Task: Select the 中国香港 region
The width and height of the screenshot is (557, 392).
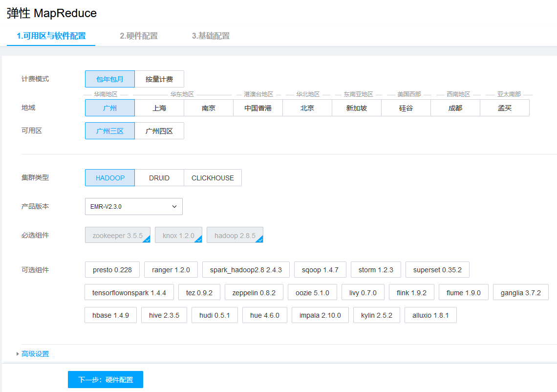Action: coord(258,108)
